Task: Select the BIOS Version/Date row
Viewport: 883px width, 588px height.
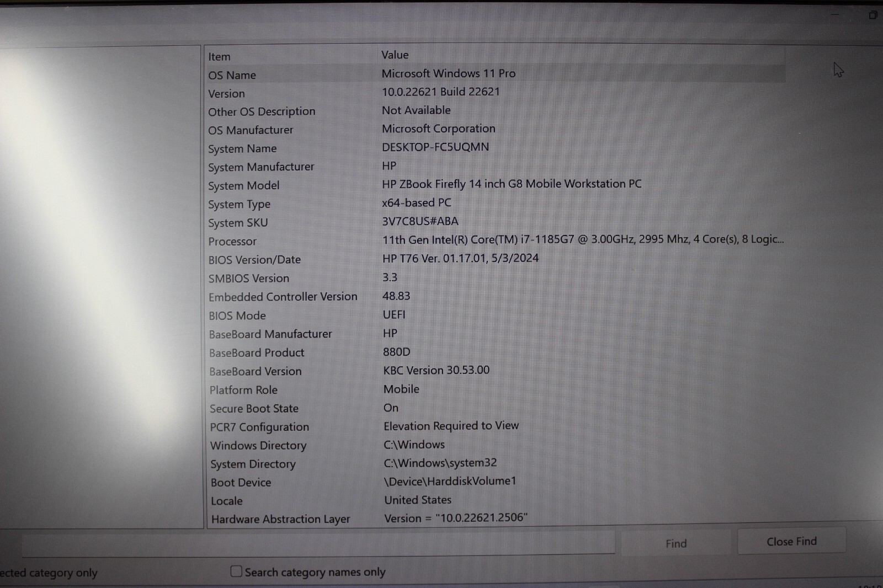Action: [496, 259]
